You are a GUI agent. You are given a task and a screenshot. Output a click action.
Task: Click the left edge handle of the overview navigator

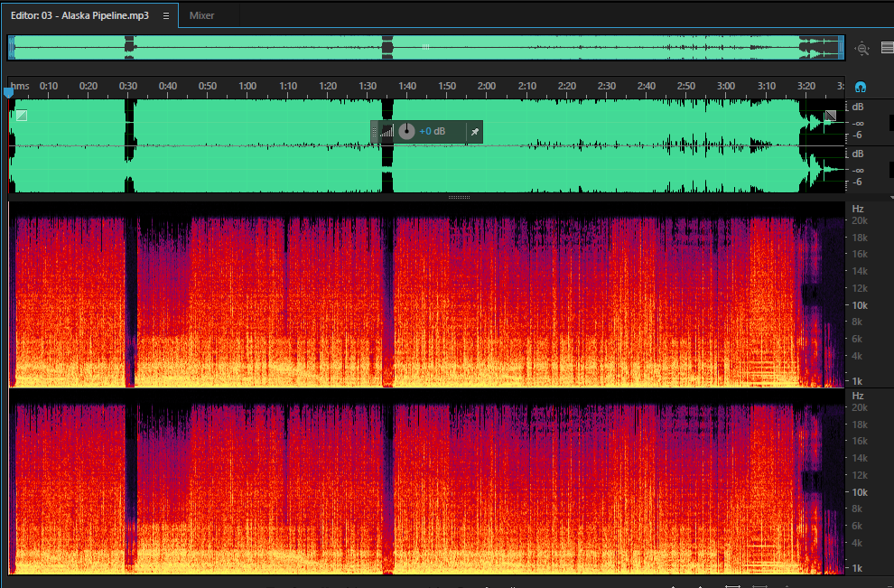tap(12, 47)
